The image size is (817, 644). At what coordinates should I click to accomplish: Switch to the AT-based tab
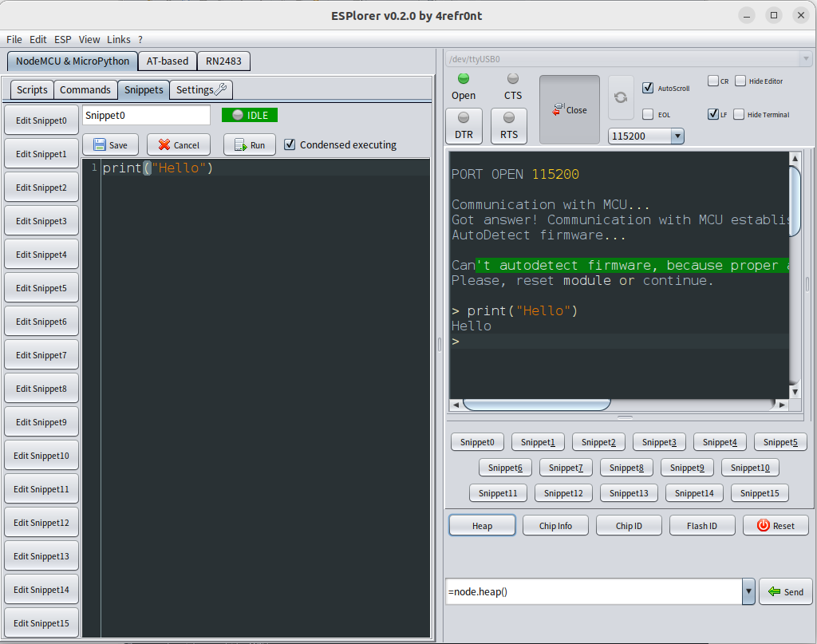(x=167, y=61)
